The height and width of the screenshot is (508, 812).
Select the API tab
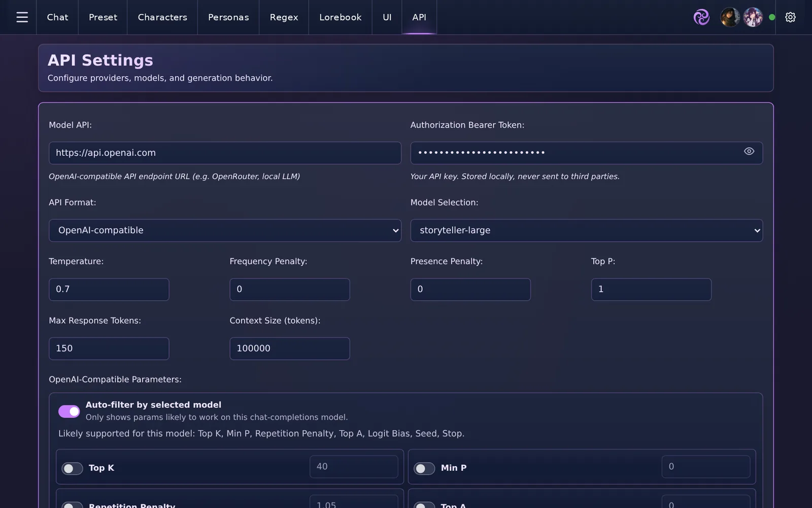tap(419, 17)
